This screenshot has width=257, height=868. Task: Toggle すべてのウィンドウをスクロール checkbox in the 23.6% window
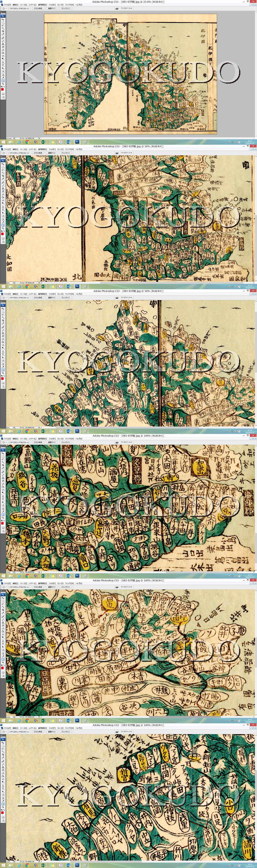click(x=9, y=8)
